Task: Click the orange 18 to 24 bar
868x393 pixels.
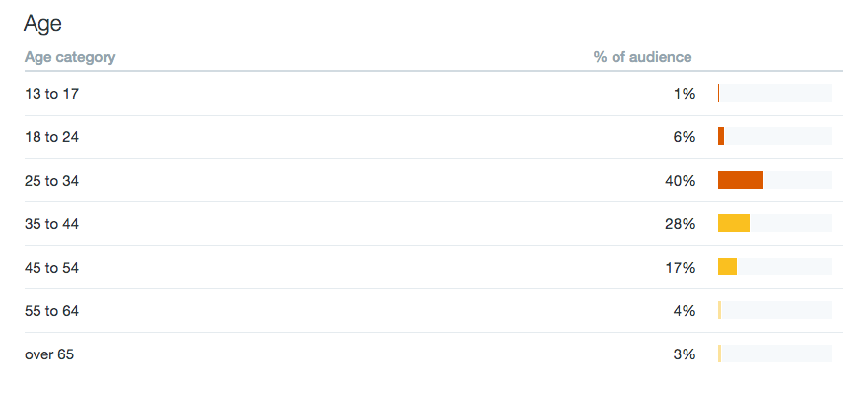Action: [721, 136]
